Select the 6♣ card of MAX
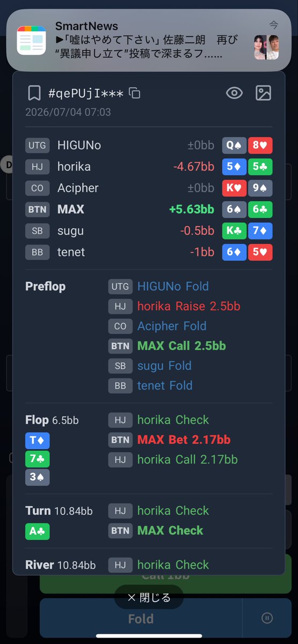Screen dimensions: 298x644 tap(260, 209)
